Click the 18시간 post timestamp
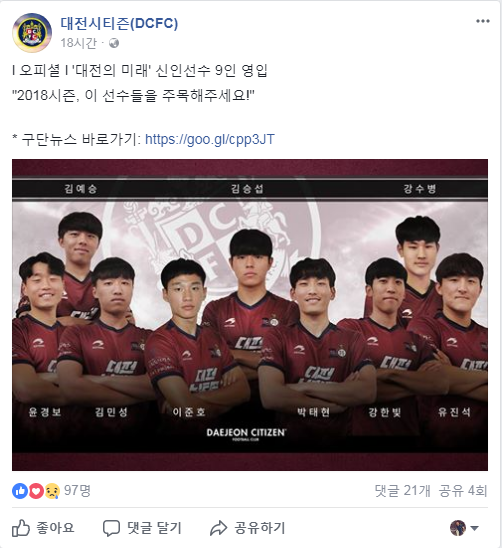Viewport: 502px width, 548px height. coord(79,43)
